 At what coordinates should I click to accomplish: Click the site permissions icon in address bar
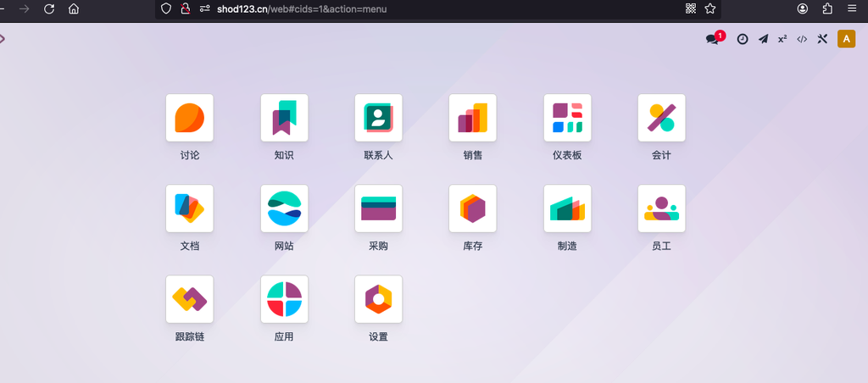[205, 8]
